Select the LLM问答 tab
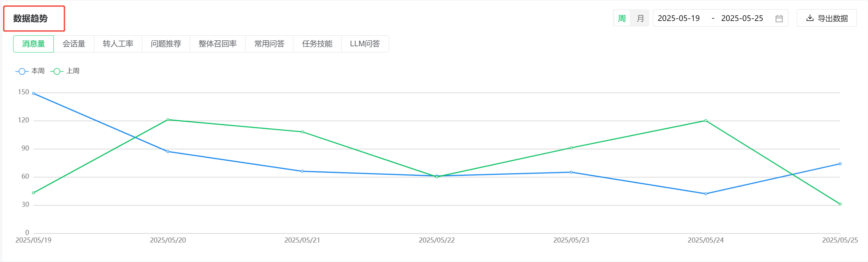The height and width of the screenshot is (262, 868). 365,44
